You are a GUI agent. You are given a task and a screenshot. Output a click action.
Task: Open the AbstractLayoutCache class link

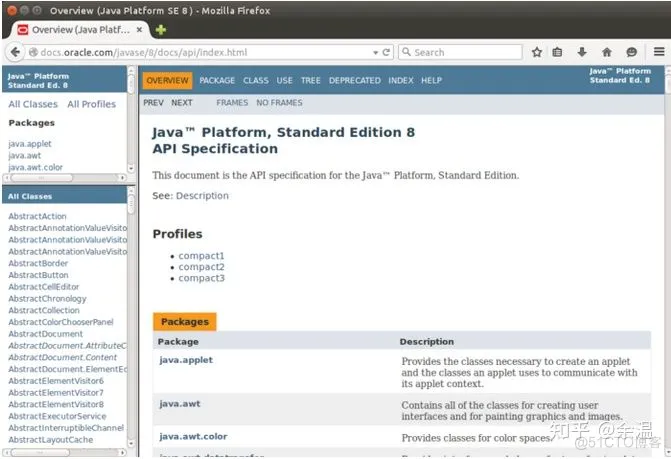click(50, 440)
